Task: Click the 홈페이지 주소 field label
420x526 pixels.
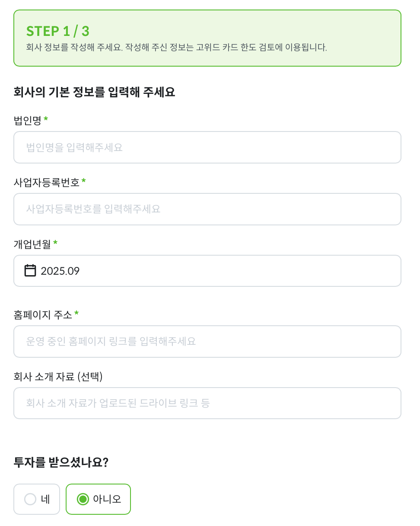Action: [x=43, y=315]
